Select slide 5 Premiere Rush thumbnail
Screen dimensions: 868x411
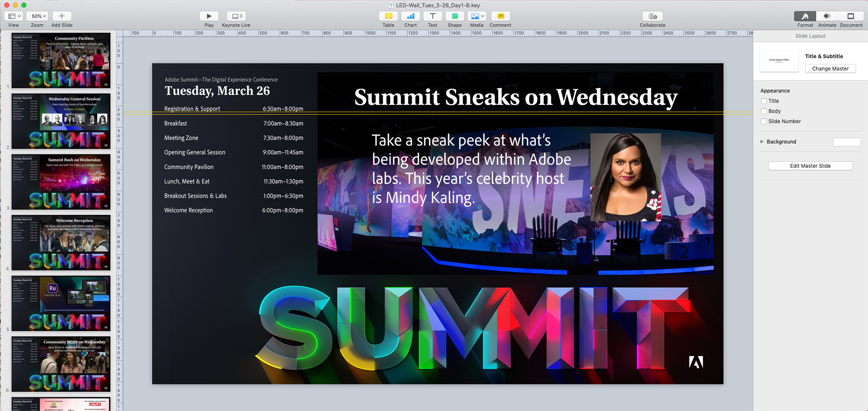pyautogui.click(x=61, y=303)
